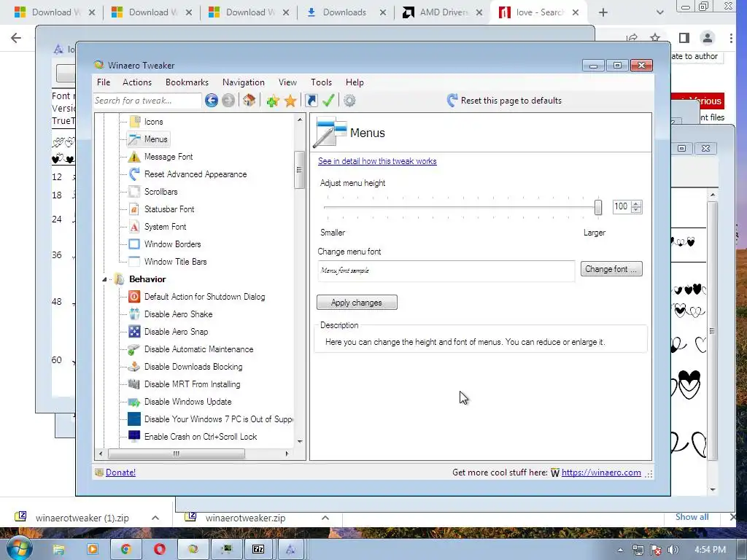Open the https://winaero.com link
Viewport: 747px width, 560px height.
point(601,472)
